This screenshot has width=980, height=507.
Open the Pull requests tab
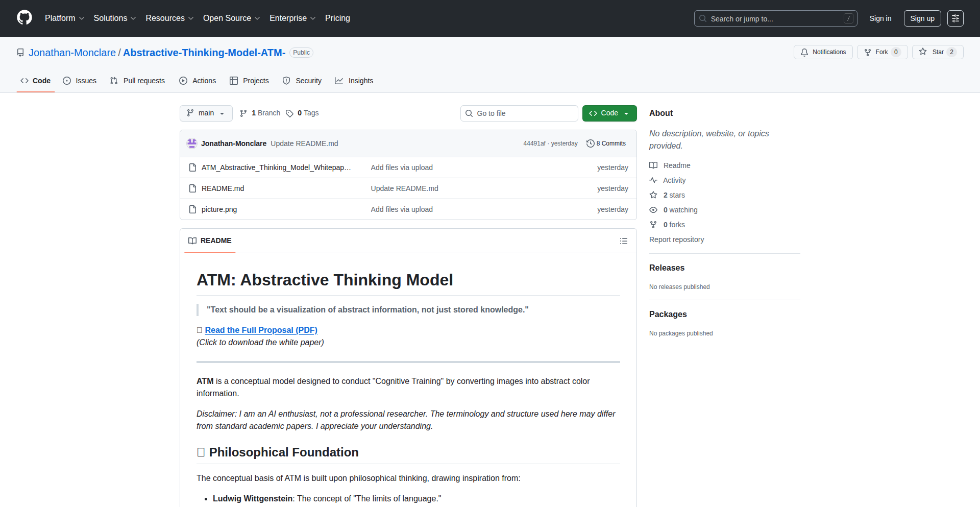(137, 81)
